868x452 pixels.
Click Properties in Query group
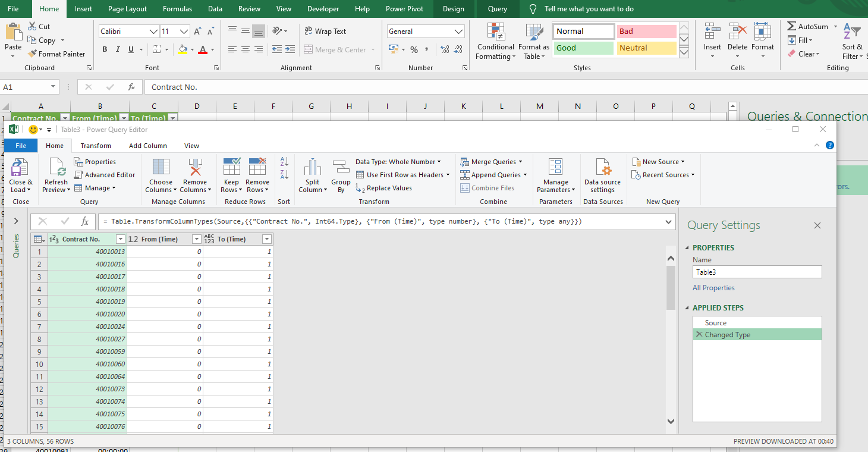click(x=95, y=162)
